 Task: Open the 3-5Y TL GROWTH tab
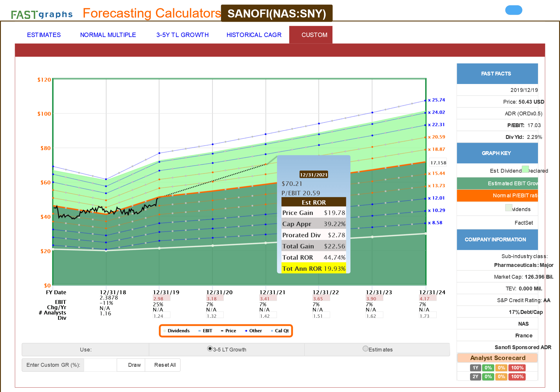click(182, 35)
